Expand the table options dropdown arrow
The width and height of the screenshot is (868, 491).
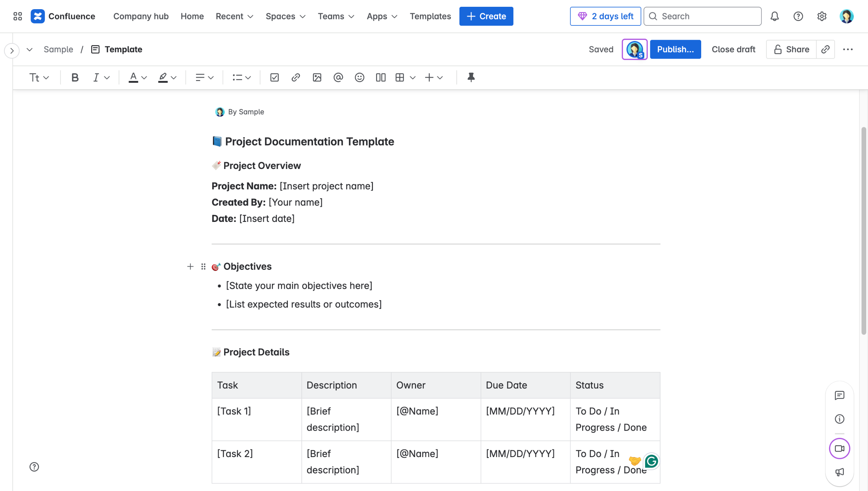pos(413,78)
